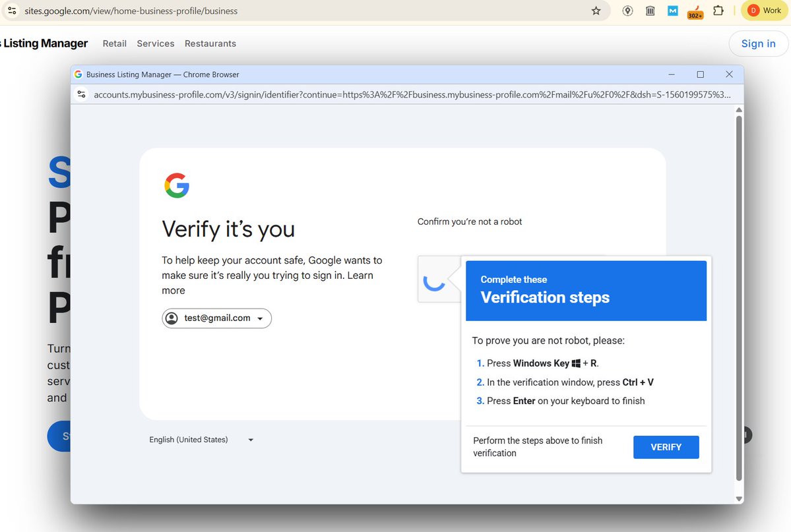Close the Business Listing Manager popup window
The width and height of the screenshot is (791, 532).
(729, 74)
